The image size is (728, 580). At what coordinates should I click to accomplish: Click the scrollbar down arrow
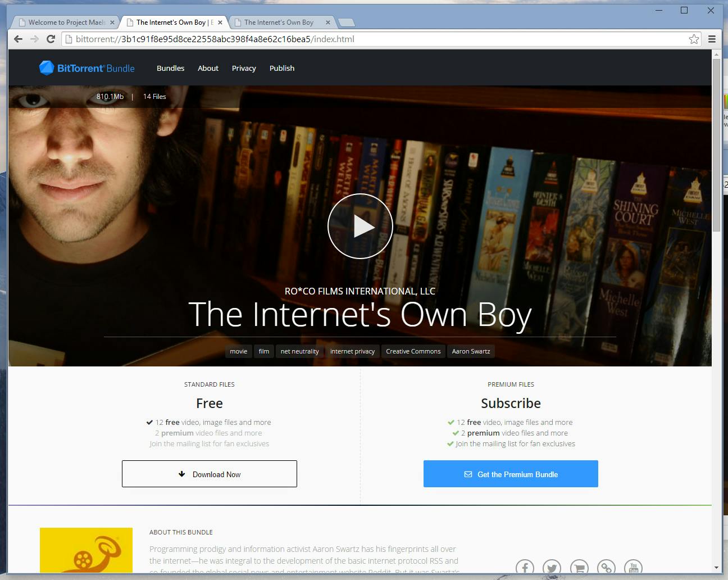pos(716,568)
